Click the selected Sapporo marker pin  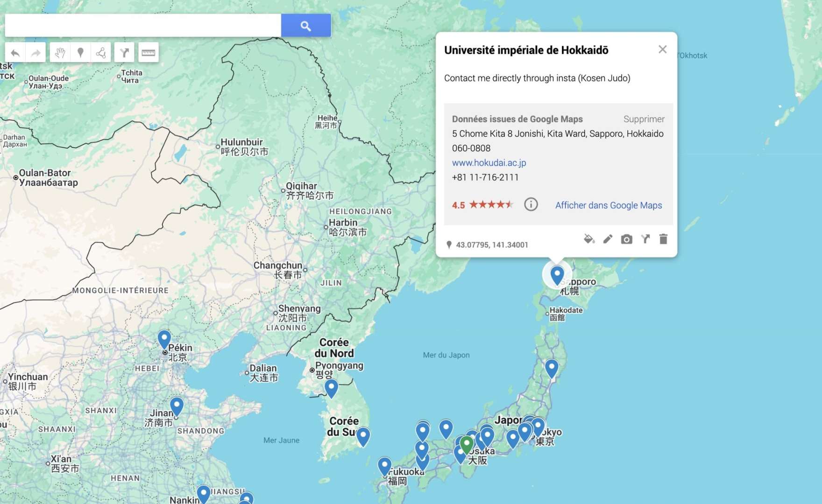click(x=557, y=275)
